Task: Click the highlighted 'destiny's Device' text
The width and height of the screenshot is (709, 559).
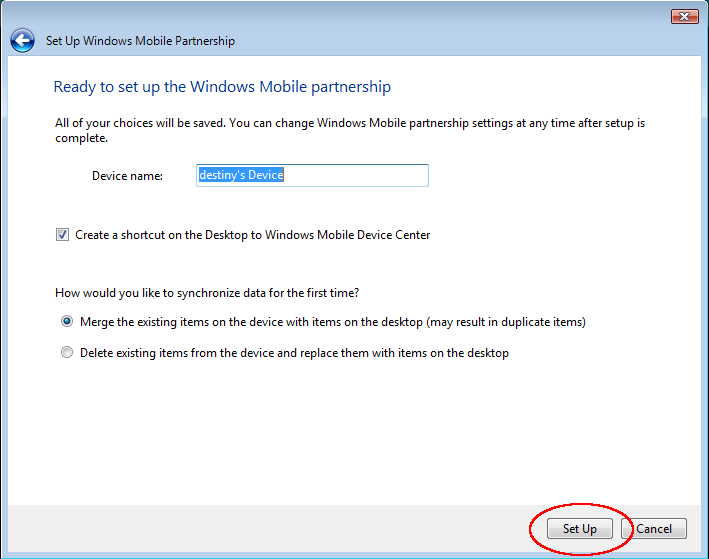Action: tap(241, 175)
